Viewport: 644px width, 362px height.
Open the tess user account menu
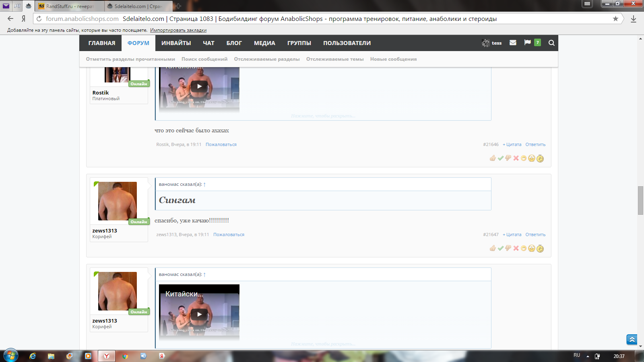point(492,43)
